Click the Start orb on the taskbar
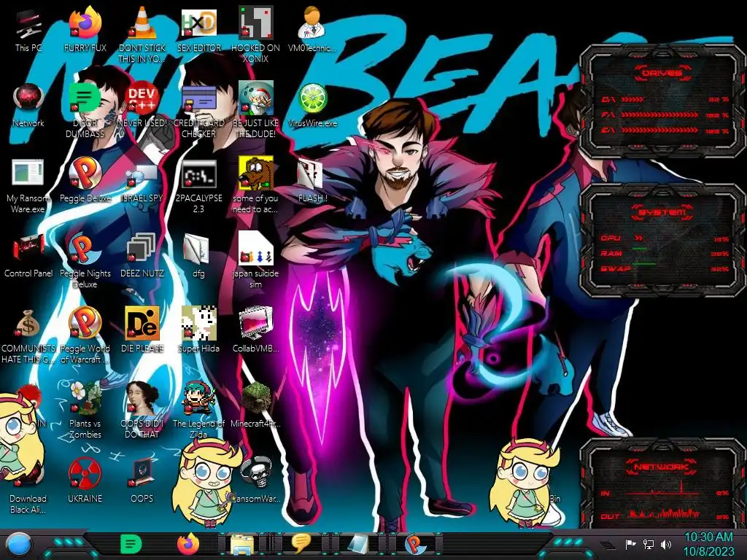This screenshot has height=560, width=747. tap(18, 545)
